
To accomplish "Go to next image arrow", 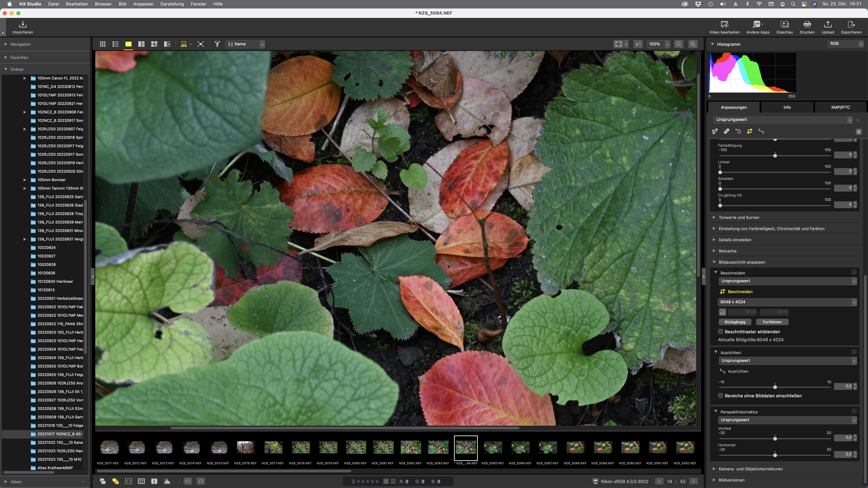I will click(x=694, y=482).
